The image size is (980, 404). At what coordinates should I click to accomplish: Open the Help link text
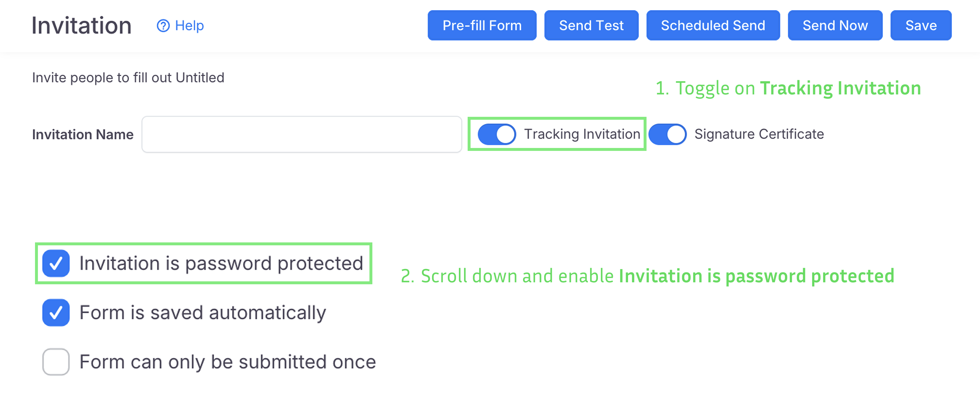(189, 26)
